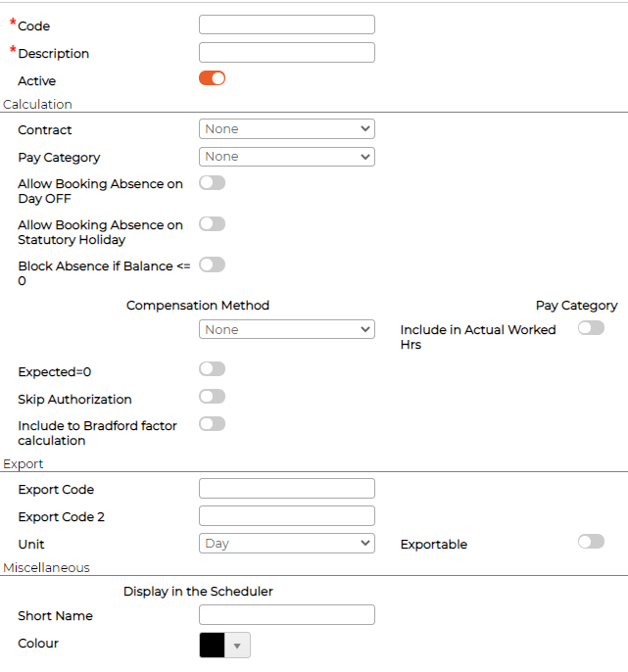Click the Description text field
The width and height of the screenshot is (628, 672).
pyautogui.click(x=287, y=52)
